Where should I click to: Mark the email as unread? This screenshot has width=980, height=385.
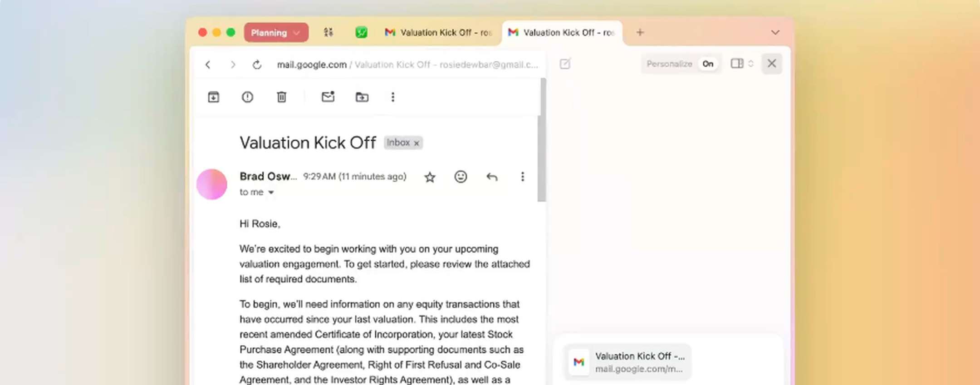point(328,97)
